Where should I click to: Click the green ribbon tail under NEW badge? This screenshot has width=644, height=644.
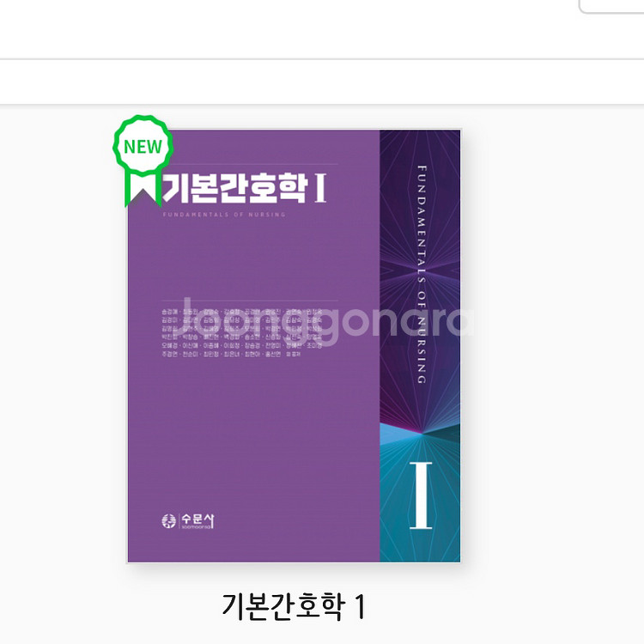pos(143,190)
